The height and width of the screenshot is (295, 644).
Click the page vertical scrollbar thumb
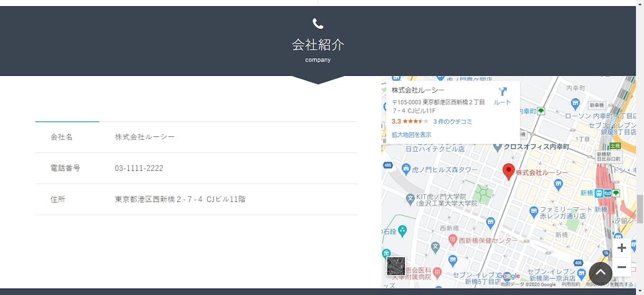640,209
